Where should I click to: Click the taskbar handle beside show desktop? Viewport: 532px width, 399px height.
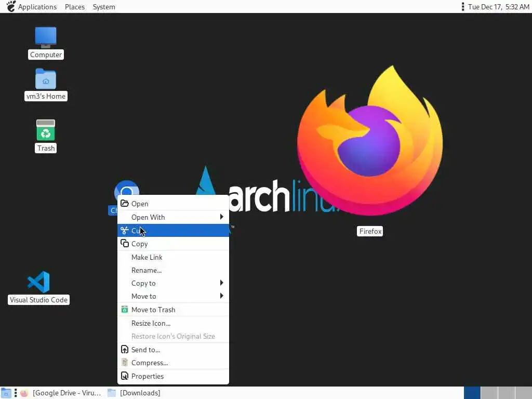[15, 393]
